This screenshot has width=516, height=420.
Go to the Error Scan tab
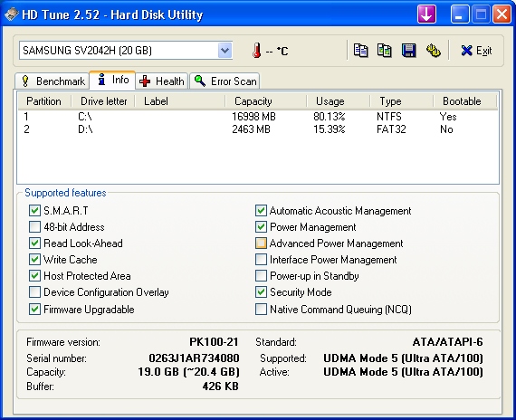click(x=225, y=81)
